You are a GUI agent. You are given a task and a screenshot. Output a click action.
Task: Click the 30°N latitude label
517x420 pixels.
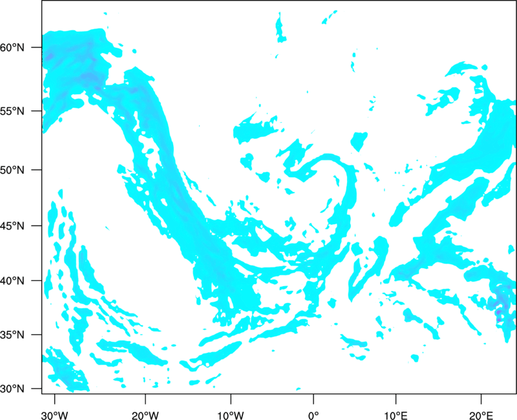[x=12, y=389]
